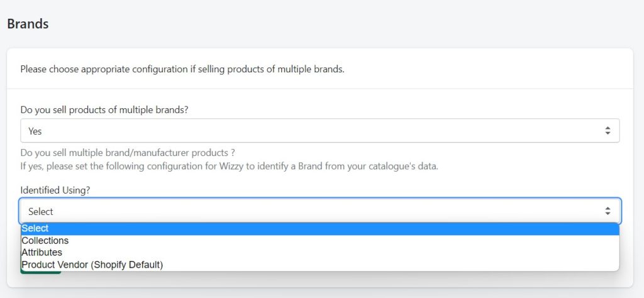Click the help line mentioning Wizzy

point(229,167)
